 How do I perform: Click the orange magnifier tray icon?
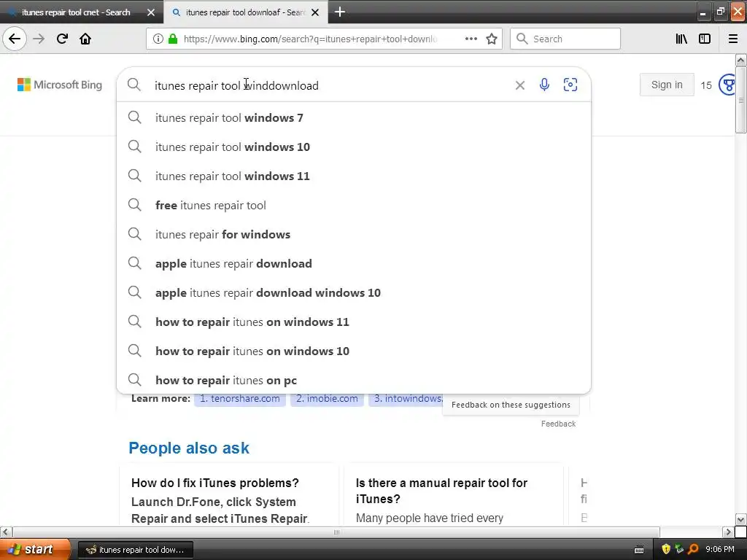coord(693,550)
